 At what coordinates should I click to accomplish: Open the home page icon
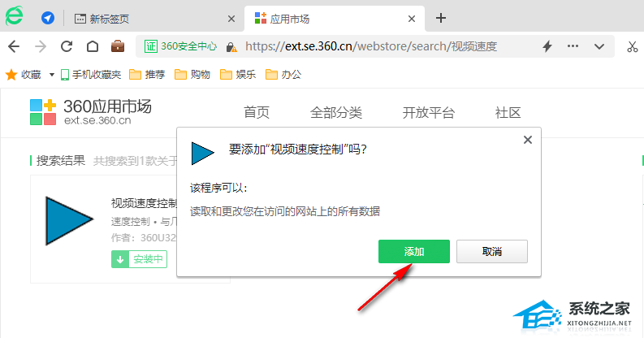click(93, 46)
